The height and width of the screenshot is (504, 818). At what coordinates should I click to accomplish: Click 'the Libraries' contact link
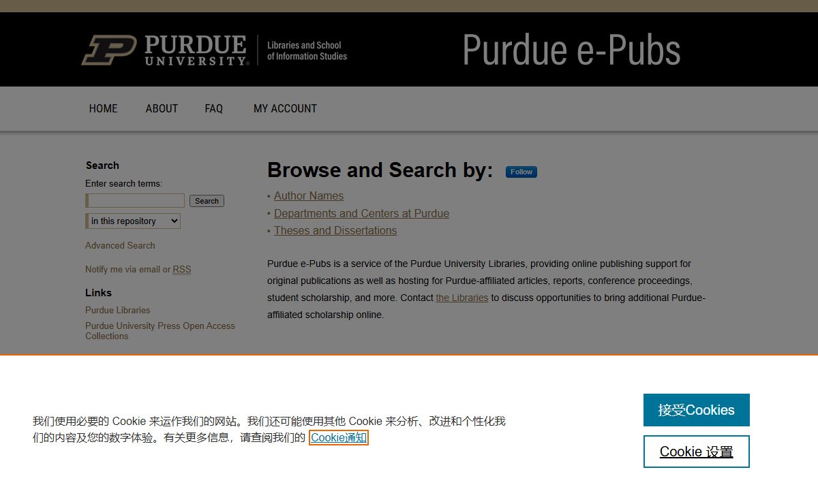click(x=462, y=298)
